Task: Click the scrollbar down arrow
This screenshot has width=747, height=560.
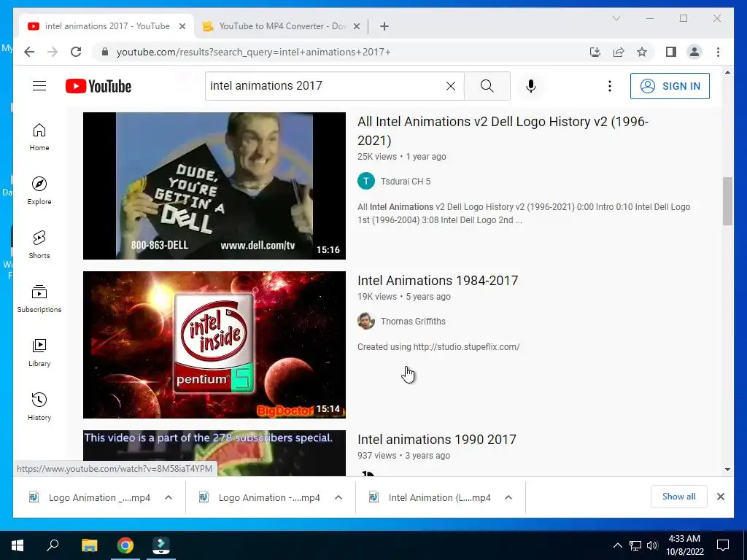Action: [x=727, y=470]
